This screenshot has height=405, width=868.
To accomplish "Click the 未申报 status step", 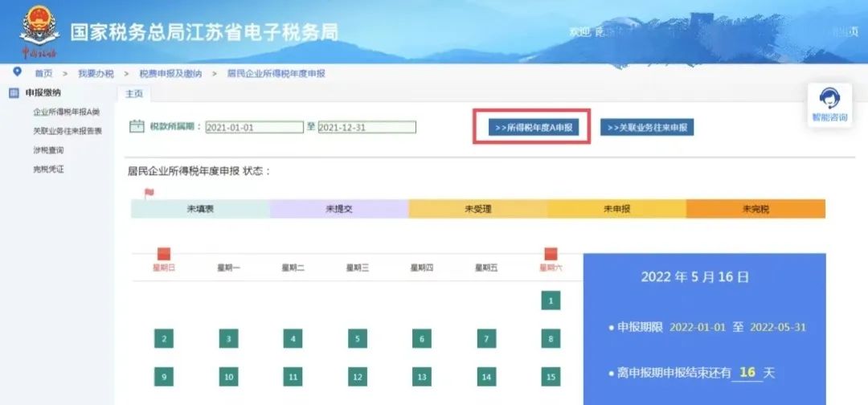I will [617, 209].
